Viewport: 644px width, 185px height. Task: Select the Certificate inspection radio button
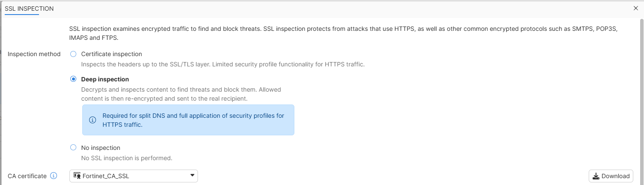coord(73,54)
